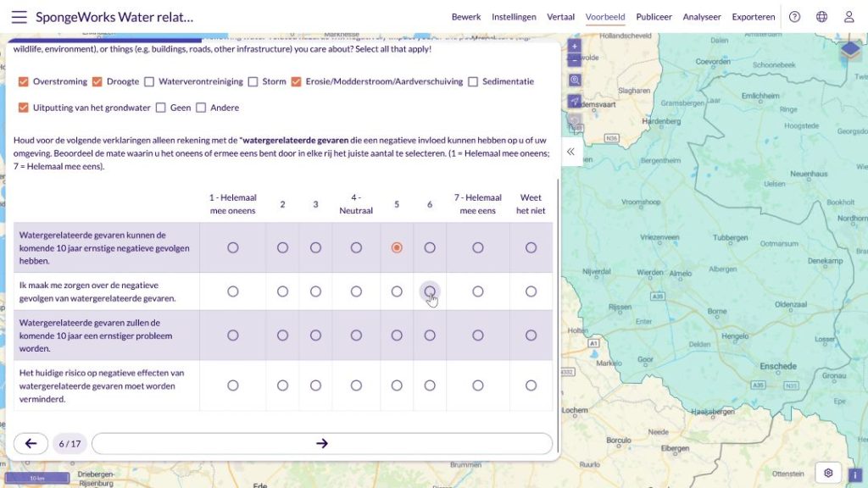This screenshot has height=488, width=868.
Task: Switch to the Analyseer tab
Action: 702,17
